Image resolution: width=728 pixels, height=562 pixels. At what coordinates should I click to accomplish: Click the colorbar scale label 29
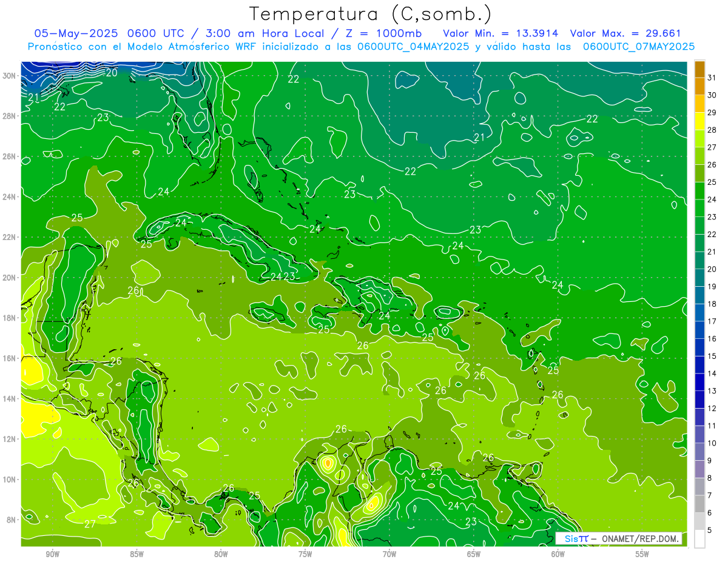pyautogui.click(x=712, y=112)
